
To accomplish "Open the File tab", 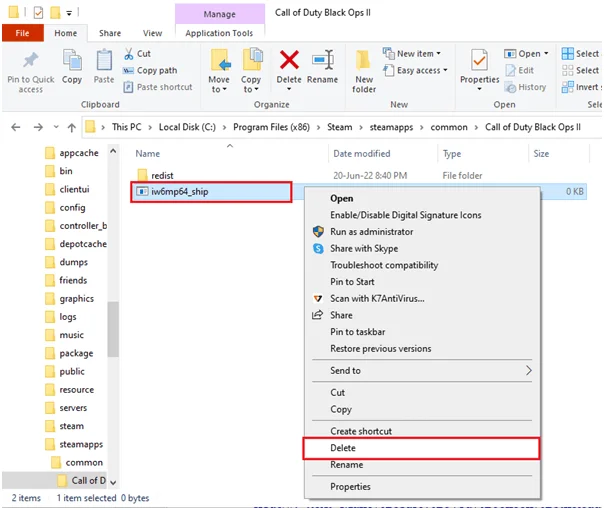I will [x=23, y=33].
